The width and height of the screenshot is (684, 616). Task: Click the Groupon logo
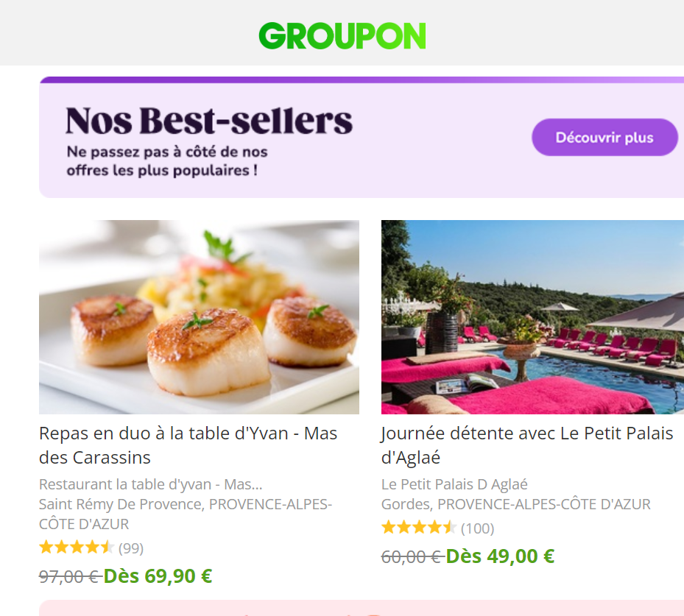[342, 36]
